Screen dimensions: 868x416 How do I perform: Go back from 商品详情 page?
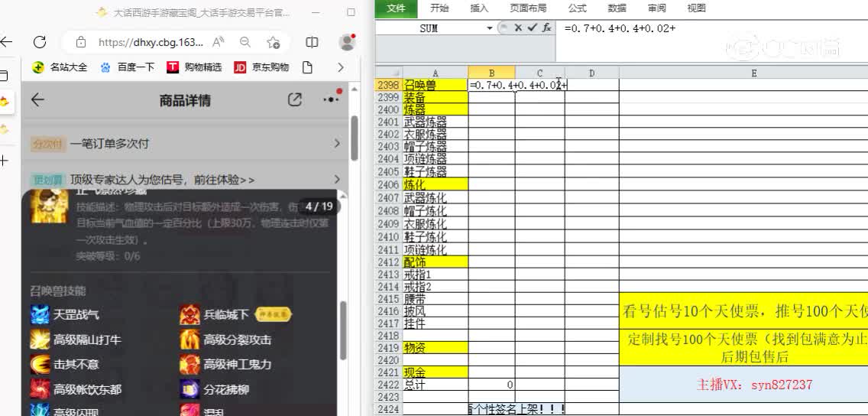(x=37, y=99)
